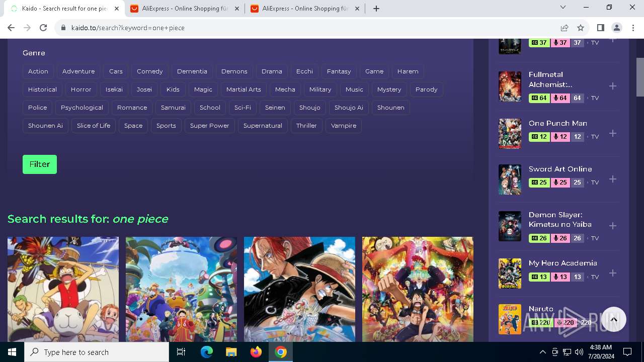Toggle the Action genre filter
Viewport: 644px width, 362px height.
click(38, 71)
